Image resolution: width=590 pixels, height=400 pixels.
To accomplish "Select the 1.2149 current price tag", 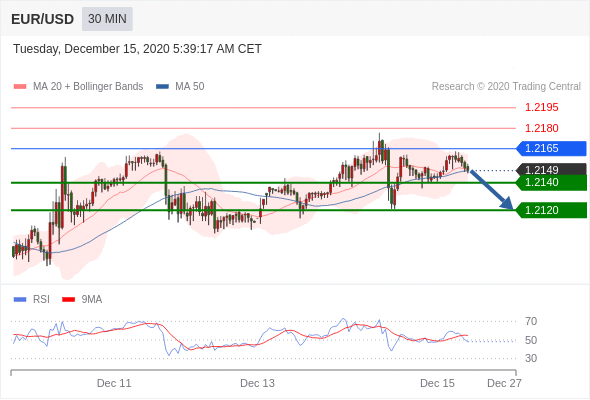I will point(551,169).
